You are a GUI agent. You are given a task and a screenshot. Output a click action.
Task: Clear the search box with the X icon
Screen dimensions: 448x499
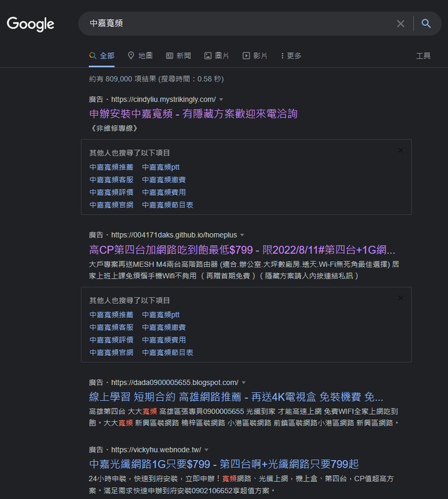click(401, 24)
